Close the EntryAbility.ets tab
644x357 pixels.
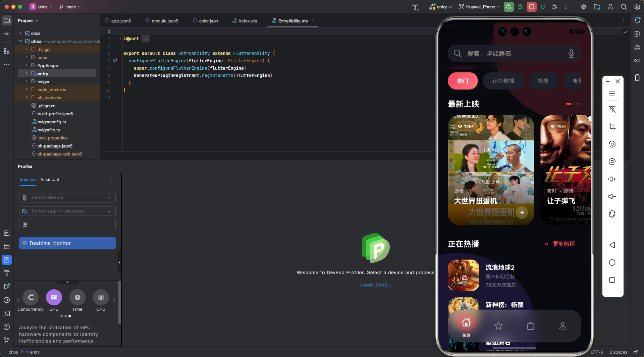313,21
